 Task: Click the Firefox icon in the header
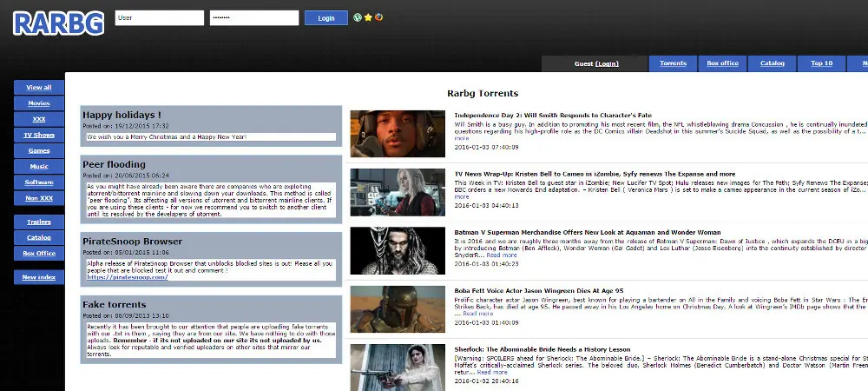click(x=378, y=17)
